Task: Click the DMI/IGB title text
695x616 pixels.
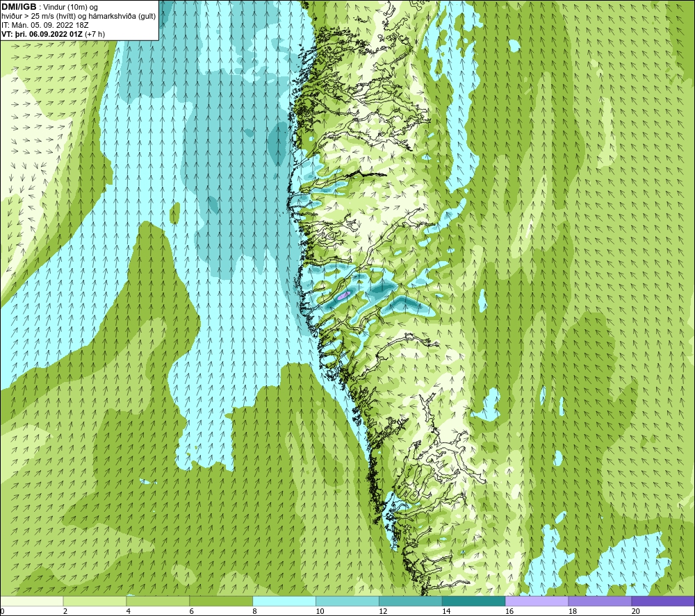Action: pyautogui.click(x=19, y=7)
